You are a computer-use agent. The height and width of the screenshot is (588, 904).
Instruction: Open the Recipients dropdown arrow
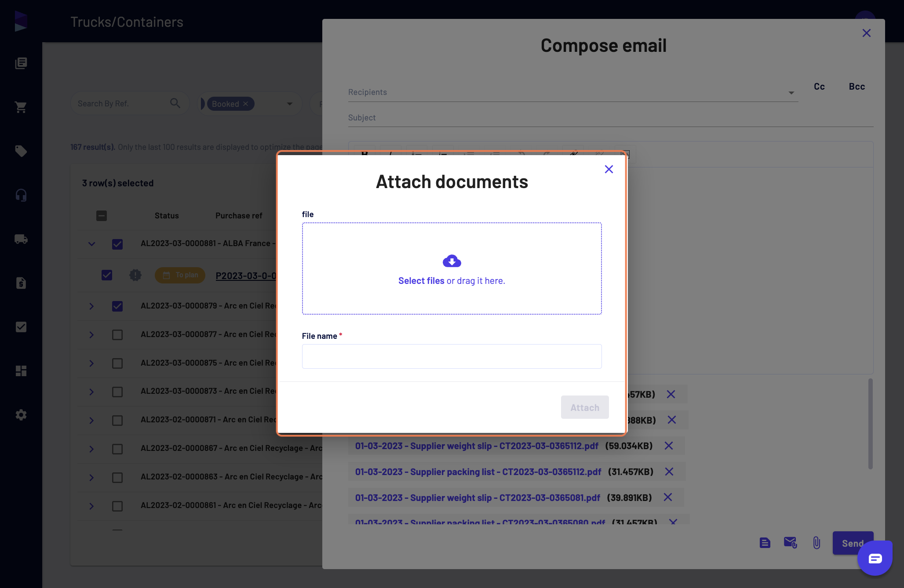(791, 93)
